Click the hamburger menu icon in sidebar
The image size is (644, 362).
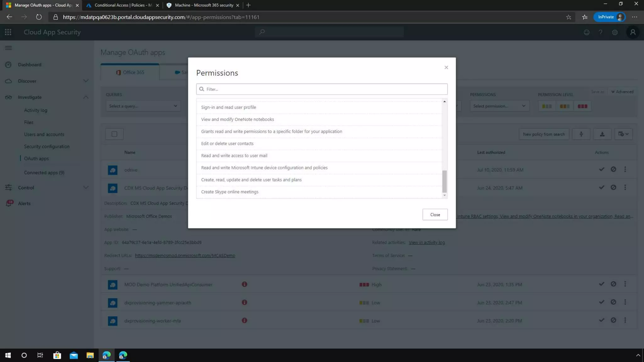[8, 48]
